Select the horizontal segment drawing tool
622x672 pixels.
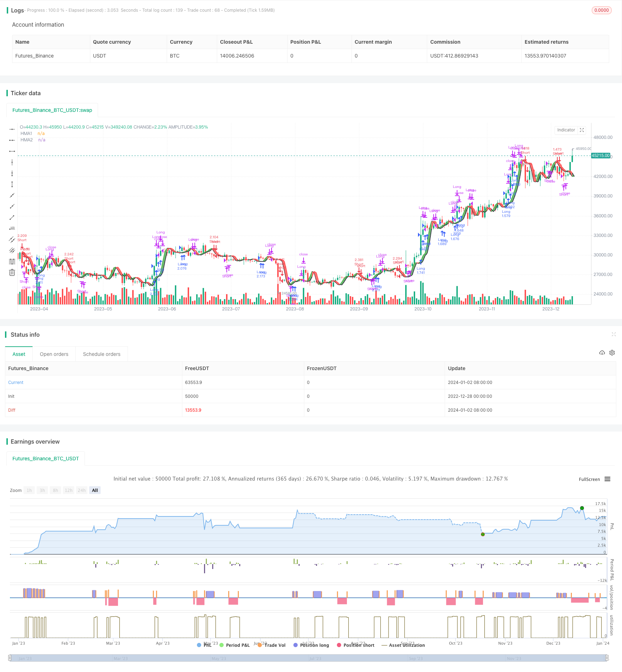tap(12, 151)
